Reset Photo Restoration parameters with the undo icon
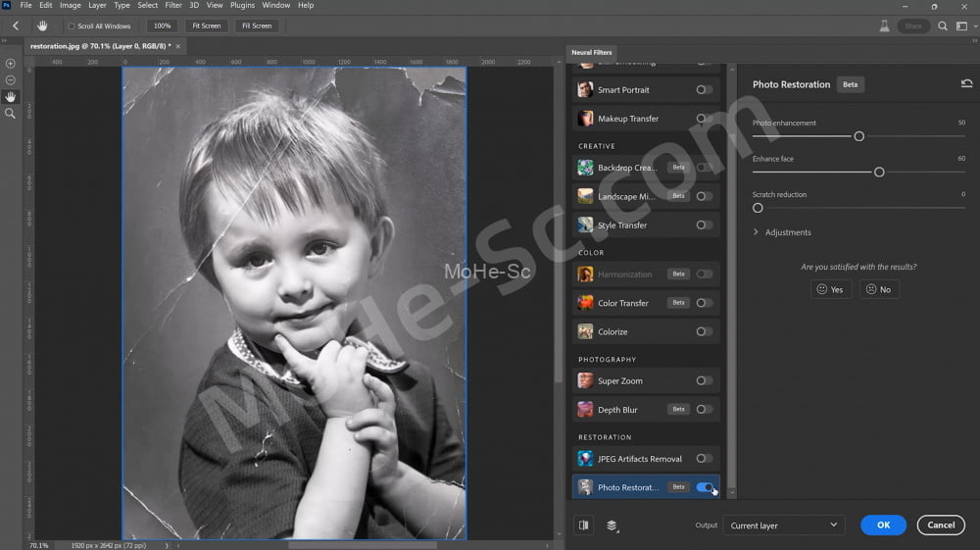 pos(966,83)
